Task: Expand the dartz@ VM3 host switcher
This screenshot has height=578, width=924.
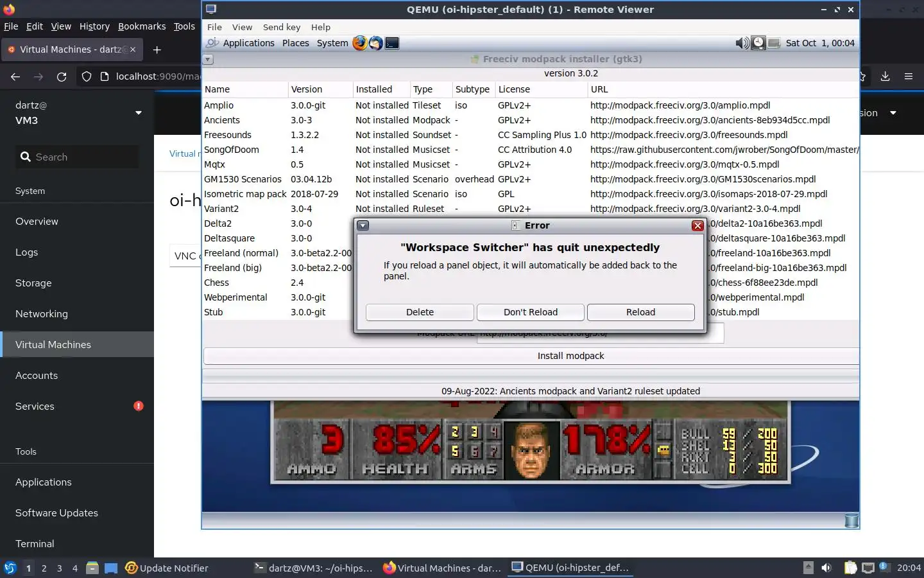Action: click(138, 113)
